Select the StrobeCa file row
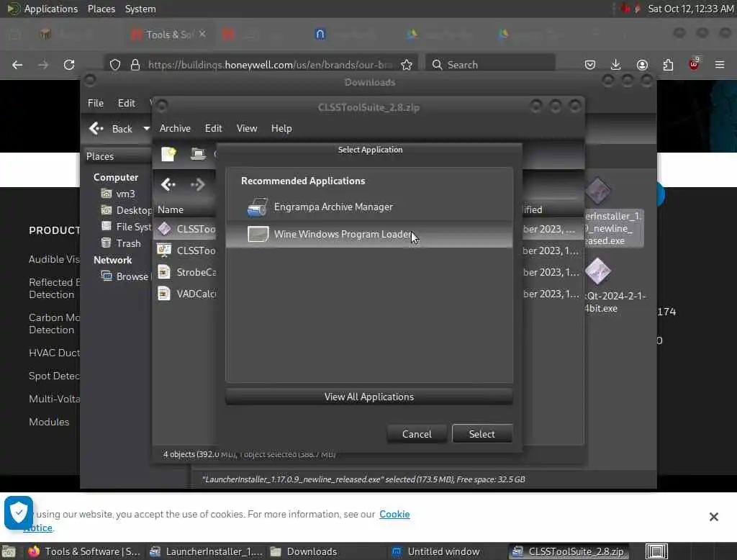The width and height of the screenshot is (737, 560). [x=186, y=272]
